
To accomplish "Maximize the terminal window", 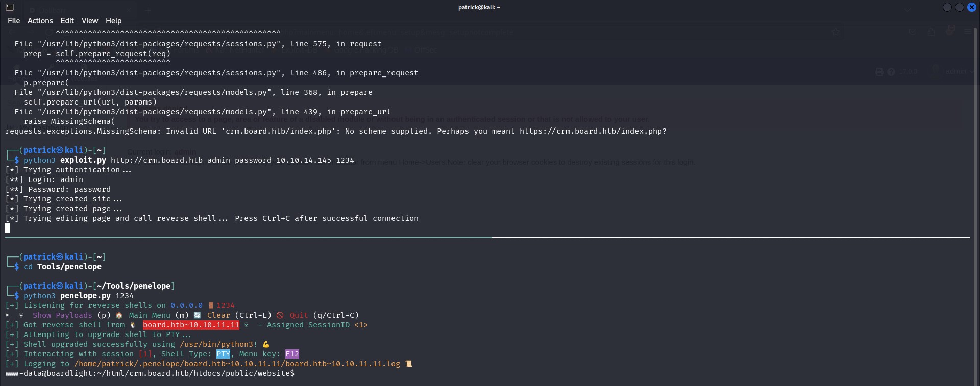I will [x=959, y=7].
